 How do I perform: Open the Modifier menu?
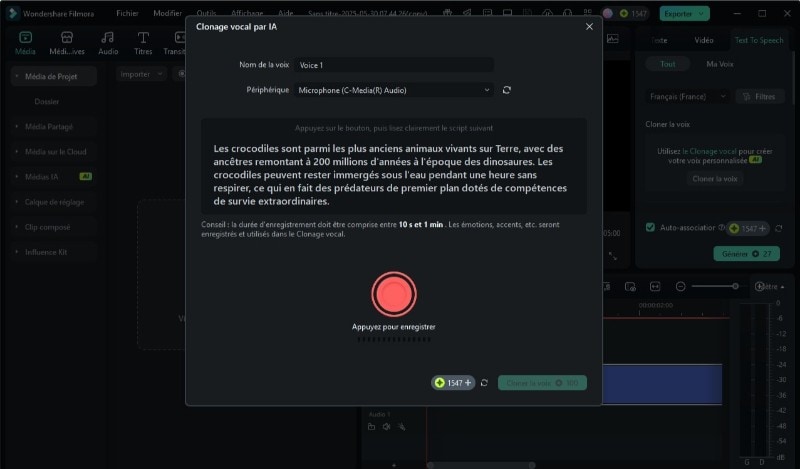[x=167, y=13]
